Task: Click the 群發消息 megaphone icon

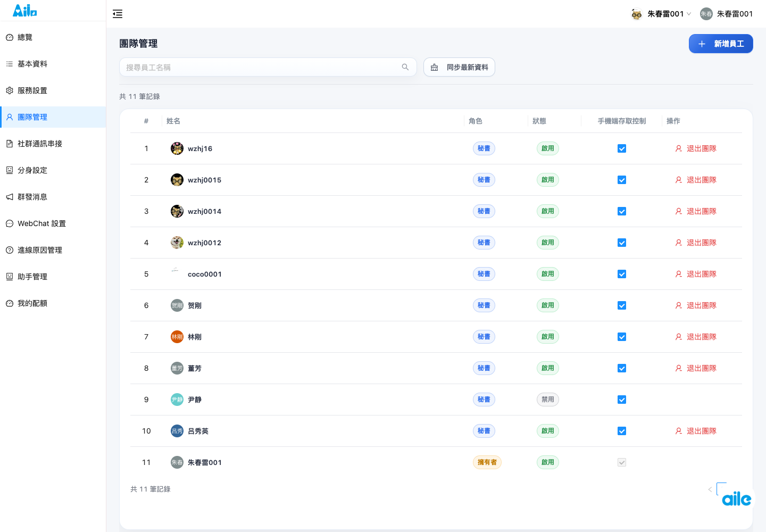Action: point(10,197)
